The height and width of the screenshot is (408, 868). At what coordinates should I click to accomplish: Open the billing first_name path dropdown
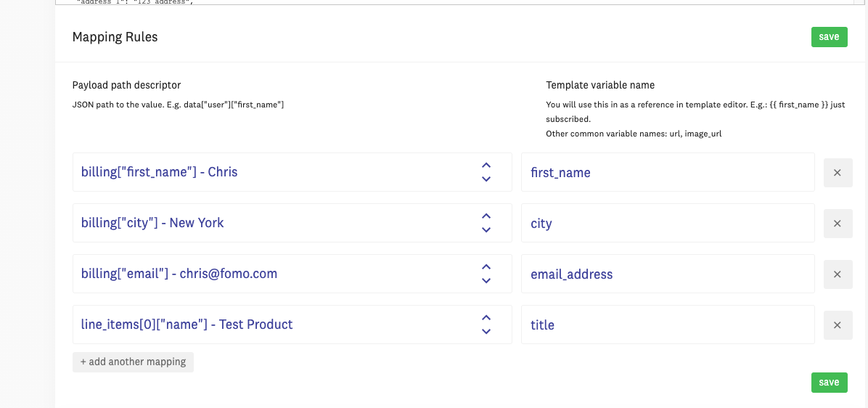(x=292, y=172)
